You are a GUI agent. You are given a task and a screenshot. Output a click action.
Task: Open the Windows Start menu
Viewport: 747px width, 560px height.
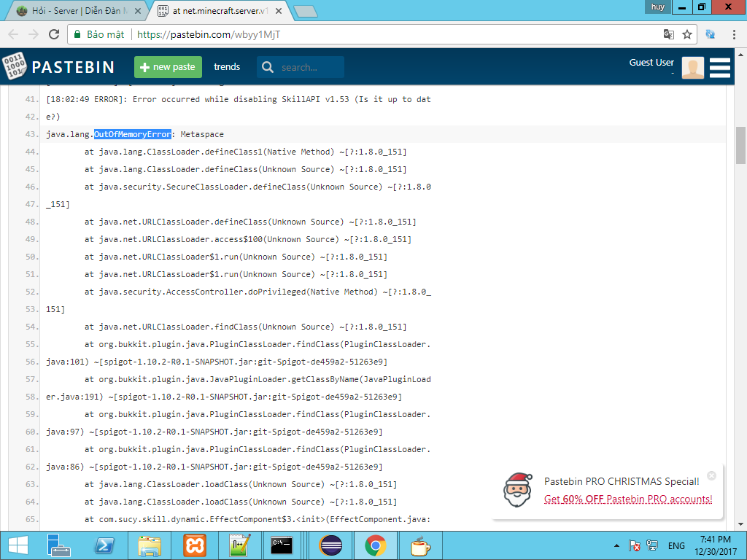point(18,545)
